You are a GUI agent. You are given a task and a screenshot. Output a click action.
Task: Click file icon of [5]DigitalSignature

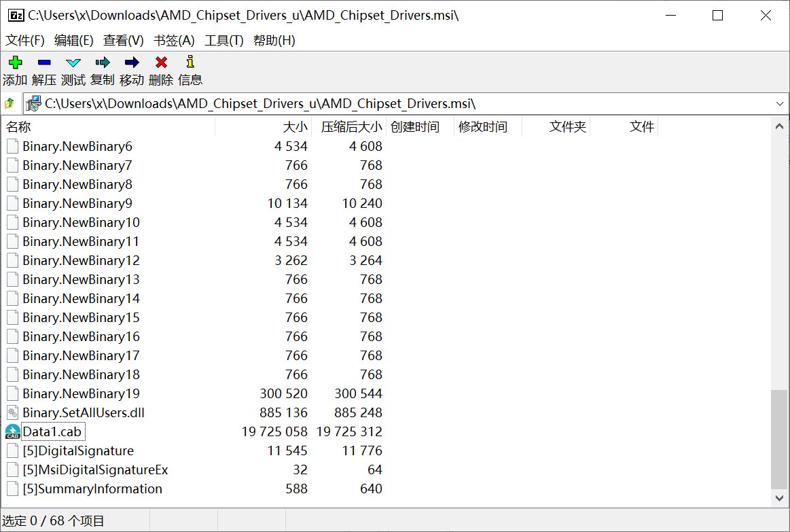click(x=13, y=451)
